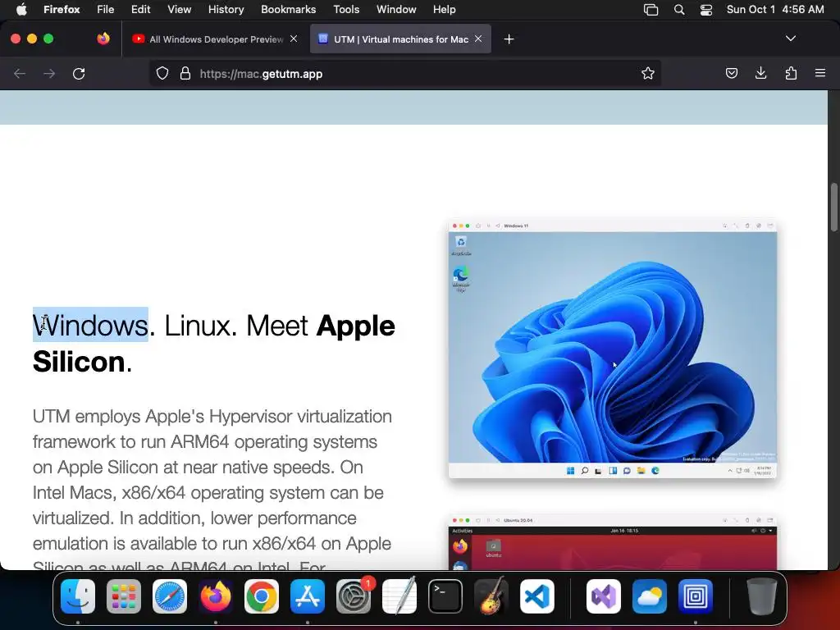
Task: Close the UTM Virtual machines tab
Action: (478, 39)
